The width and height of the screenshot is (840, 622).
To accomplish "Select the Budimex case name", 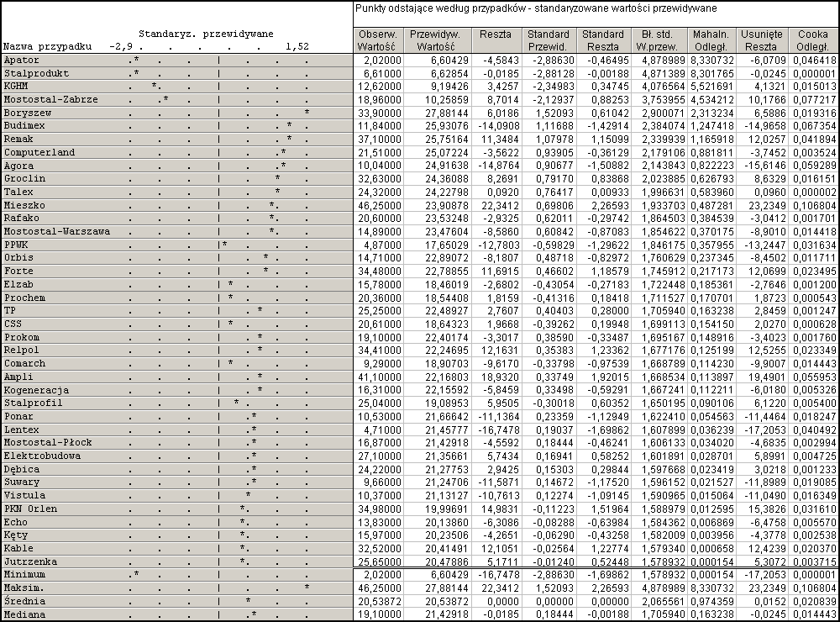I will [24, 126].
